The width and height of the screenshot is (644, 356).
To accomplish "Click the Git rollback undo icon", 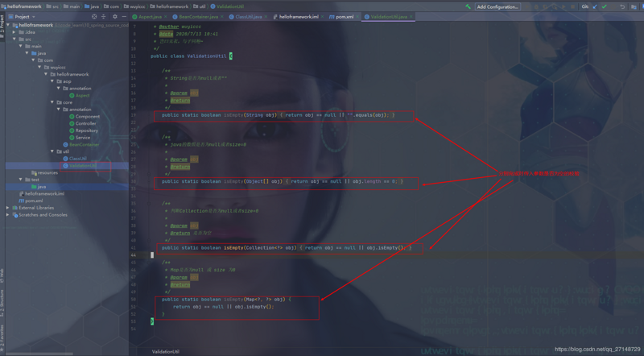I will [622, 6].
